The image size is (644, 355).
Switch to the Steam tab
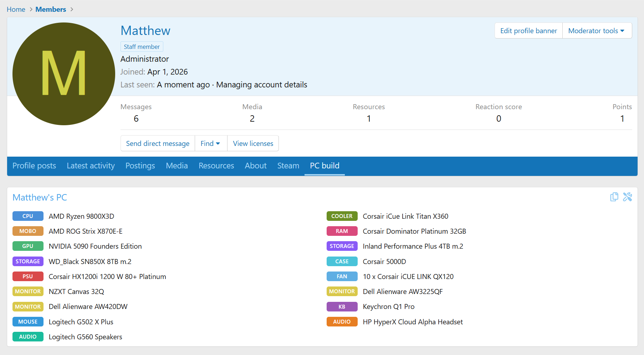pos(288,166)
